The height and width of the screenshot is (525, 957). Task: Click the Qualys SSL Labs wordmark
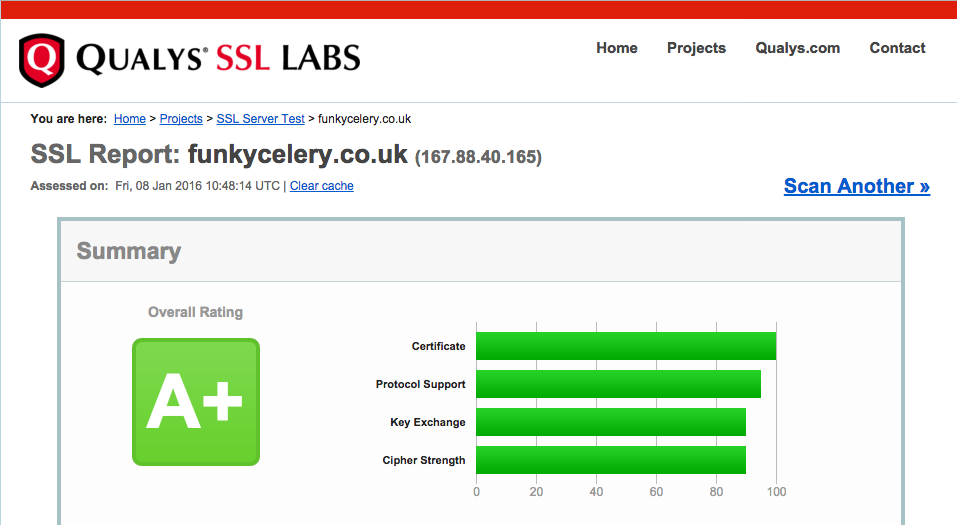tap(218, 59)
